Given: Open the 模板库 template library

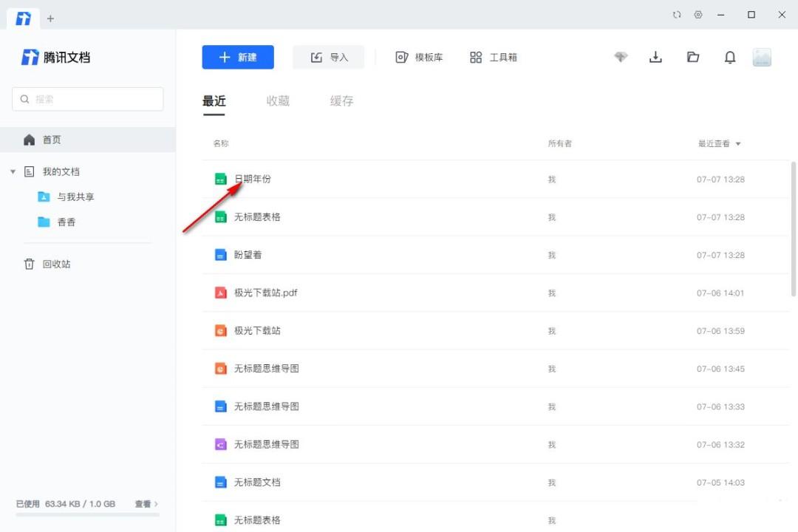Looking at the screenshot, I should pos(419,58).
